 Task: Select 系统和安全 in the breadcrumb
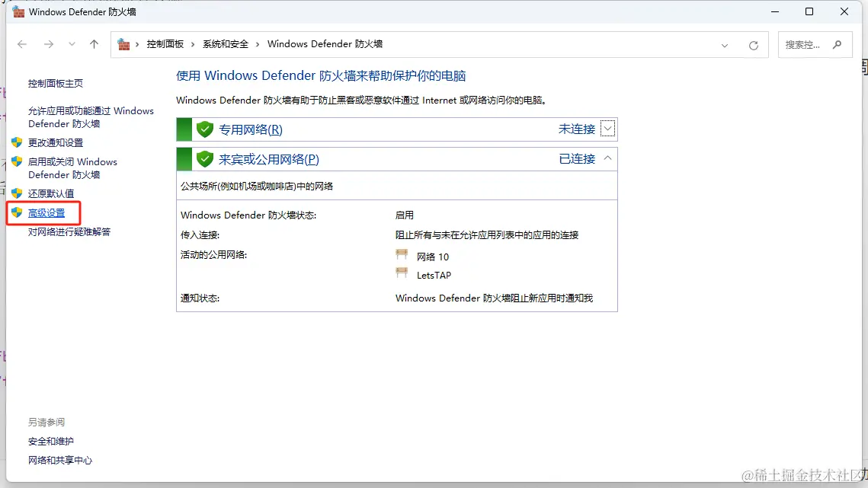(226, 44)
